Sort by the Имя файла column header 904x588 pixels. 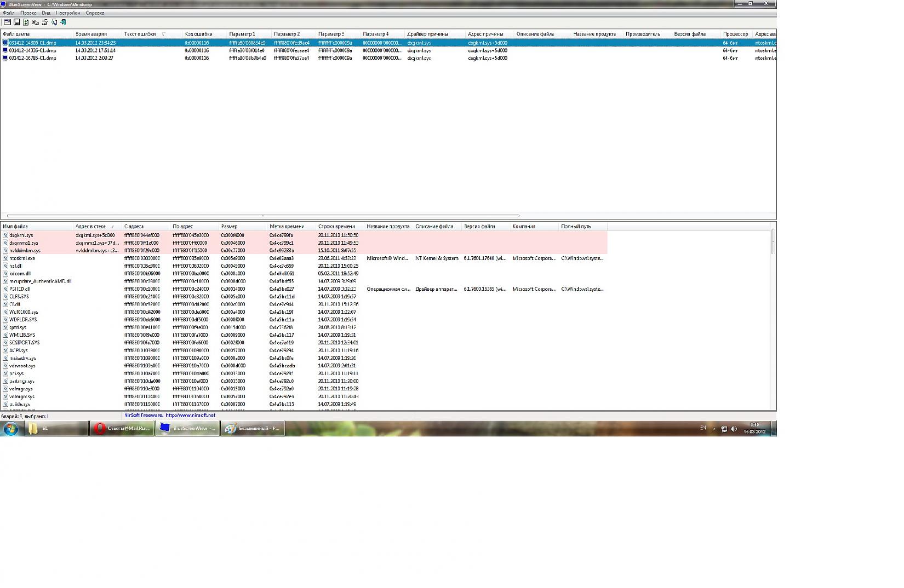tap(15, 226)
